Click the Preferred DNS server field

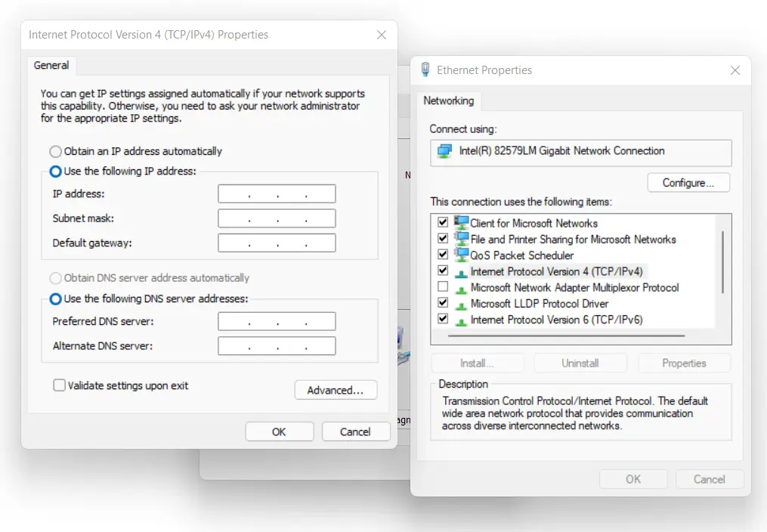277,321
